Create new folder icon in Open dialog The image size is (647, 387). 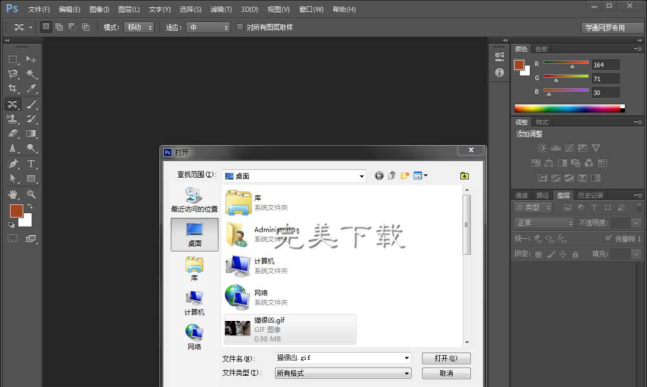coord(405,176)
